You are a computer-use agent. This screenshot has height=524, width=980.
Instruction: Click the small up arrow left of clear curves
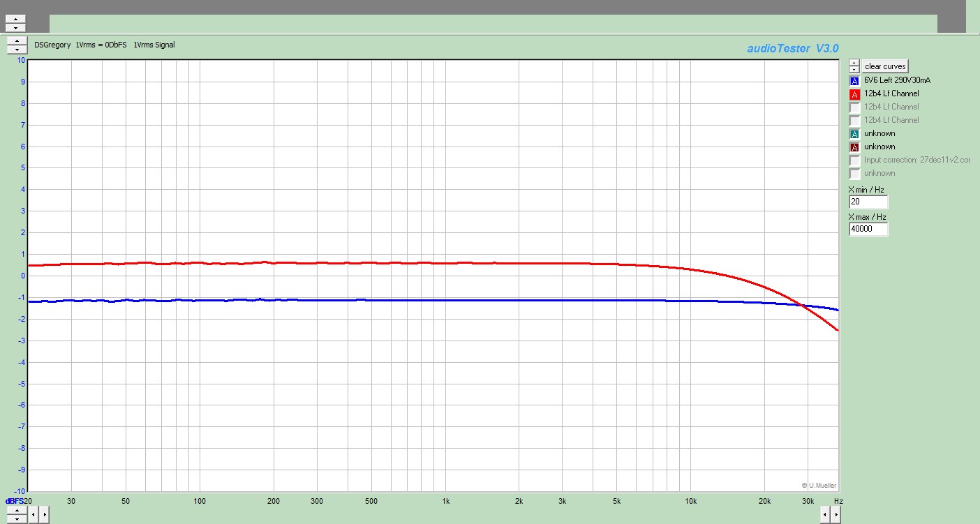854,63
